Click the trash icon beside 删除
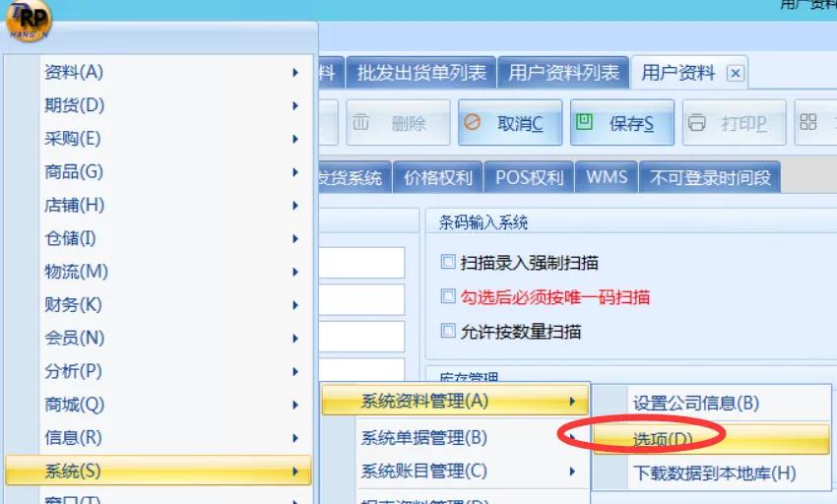 pos(361,123)
